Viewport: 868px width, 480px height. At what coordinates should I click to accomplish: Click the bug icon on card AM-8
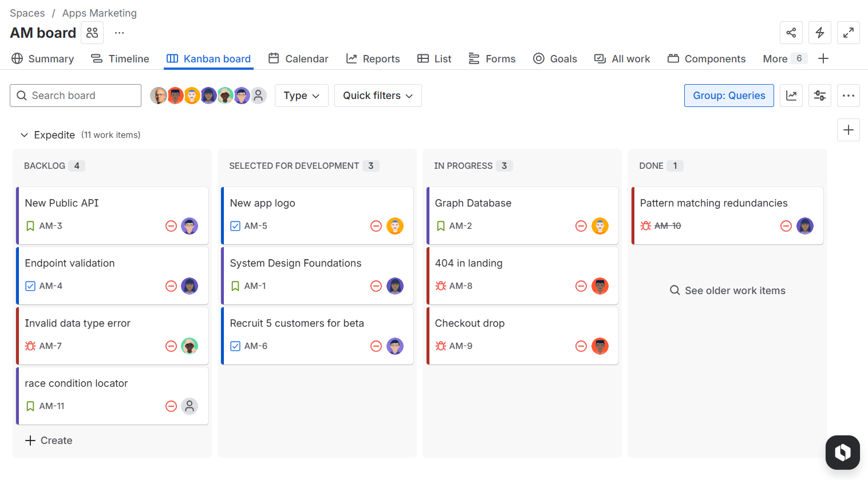[440, 285]
